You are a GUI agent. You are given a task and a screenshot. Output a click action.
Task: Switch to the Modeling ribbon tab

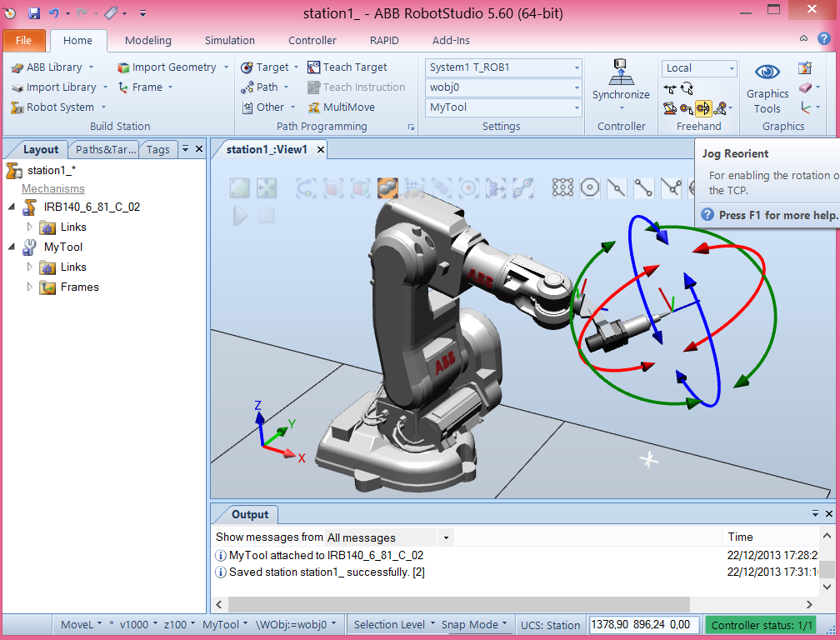tap(147, 40)
